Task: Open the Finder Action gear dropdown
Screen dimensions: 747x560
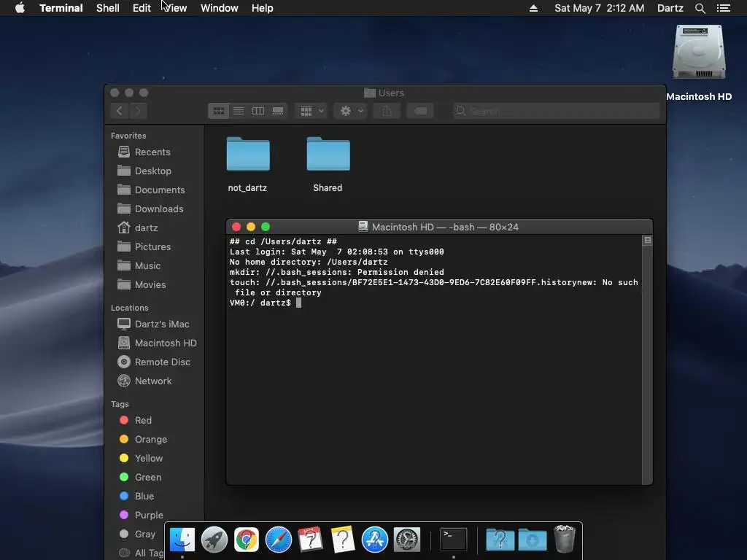Action: 350,111
